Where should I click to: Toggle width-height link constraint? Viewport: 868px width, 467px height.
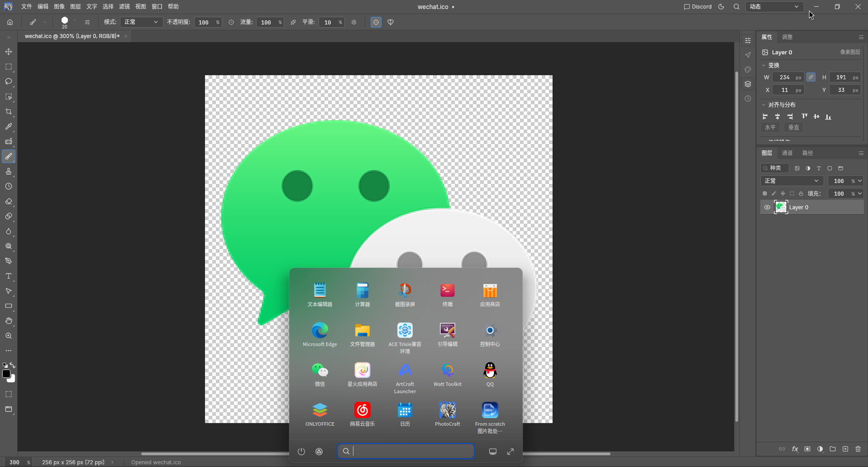tap(811, 77)
